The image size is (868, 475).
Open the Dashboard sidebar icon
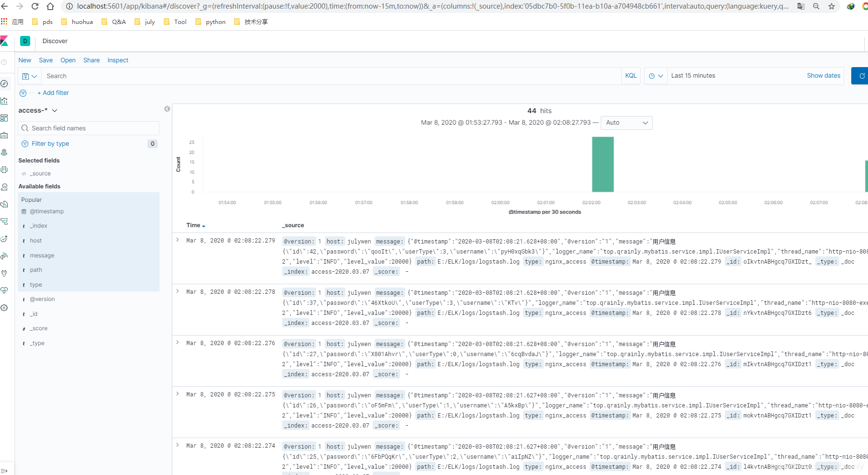pos(4,118)
